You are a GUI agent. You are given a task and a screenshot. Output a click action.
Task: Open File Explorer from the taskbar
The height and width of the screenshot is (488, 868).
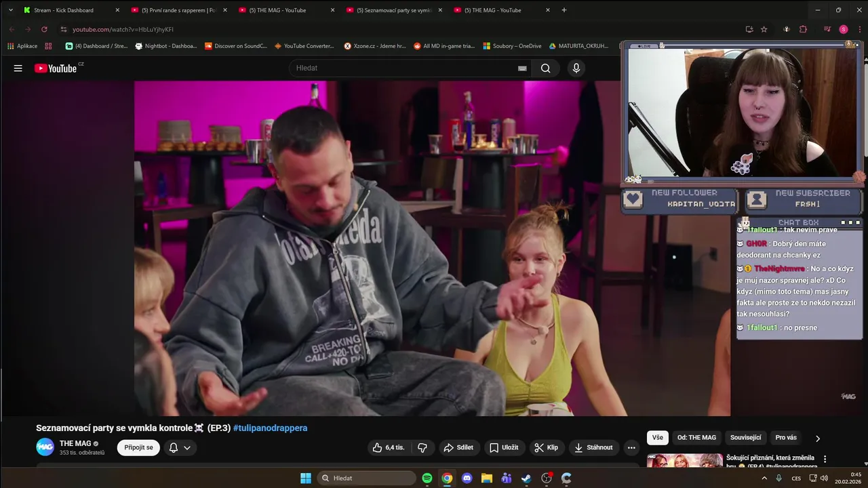click(x=486, y=478)
